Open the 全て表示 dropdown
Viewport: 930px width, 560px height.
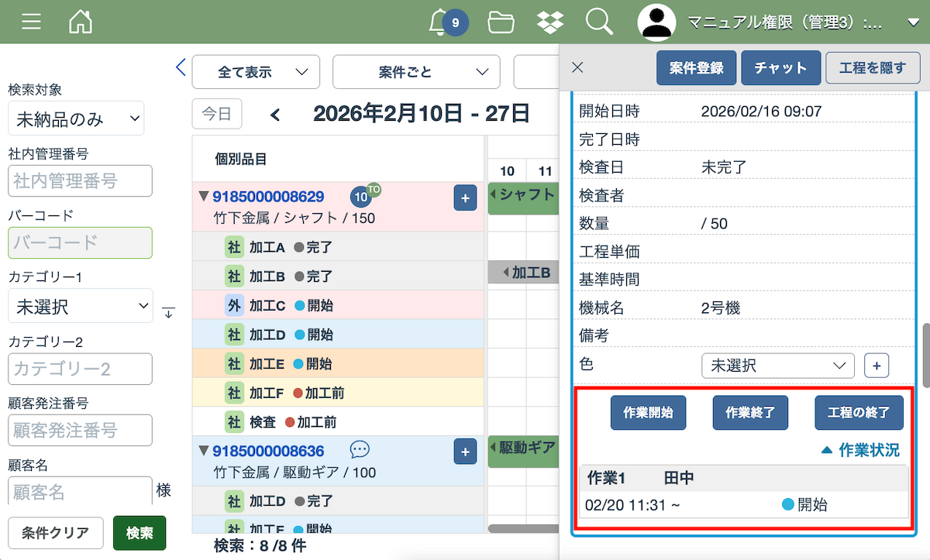click(x=256, y=72)
